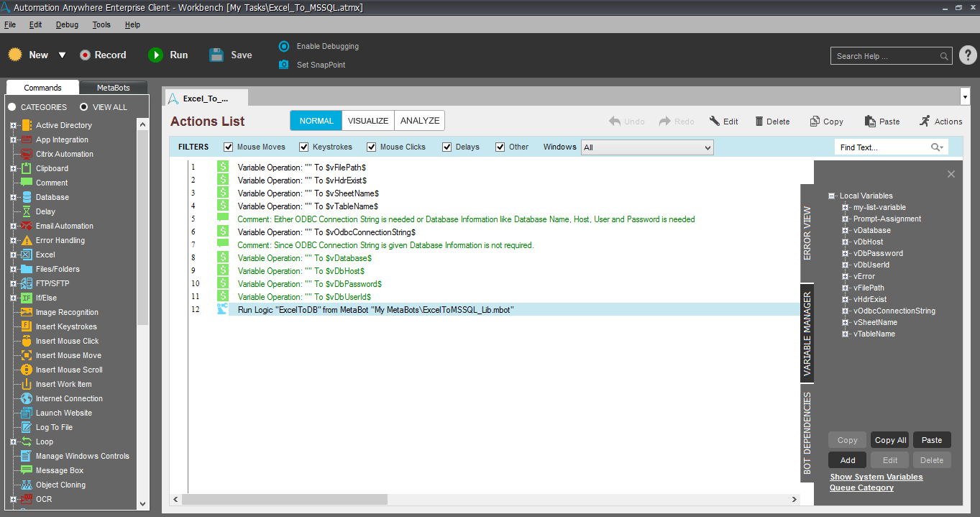Run the task with green play icon
This screenshot has width=980, height=517.
pyautogui.click(x=155, y=55)
